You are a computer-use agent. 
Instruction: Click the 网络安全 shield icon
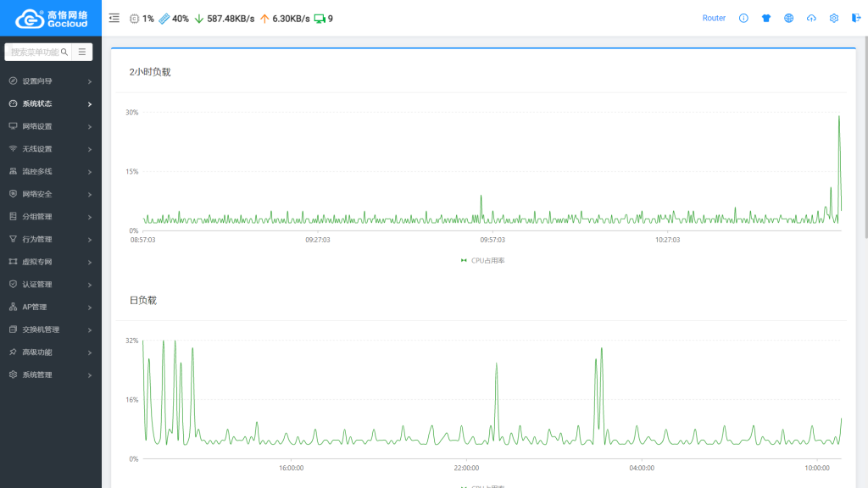[13, 194]
